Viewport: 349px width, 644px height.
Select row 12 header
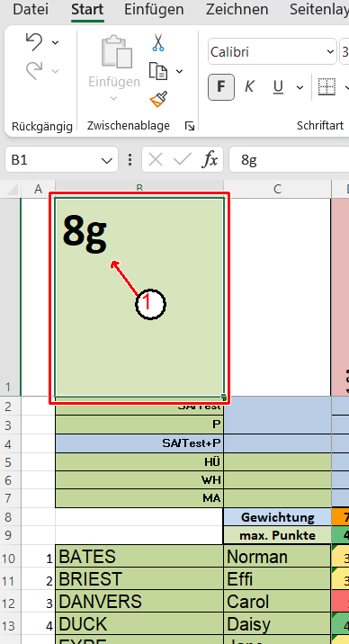(x=10, y=602)
